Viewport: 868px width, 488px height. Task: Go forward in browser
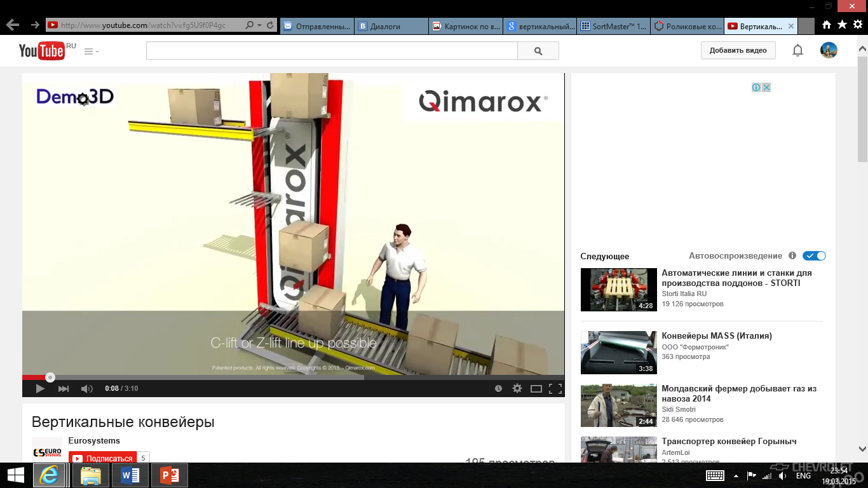tap(35, 25)
